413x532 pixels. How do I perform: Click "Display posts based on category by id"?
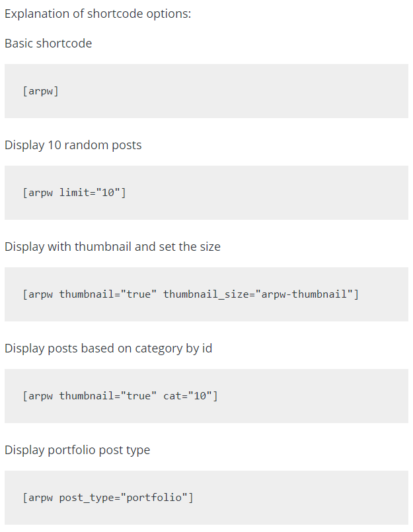click(x=108, y=349)
